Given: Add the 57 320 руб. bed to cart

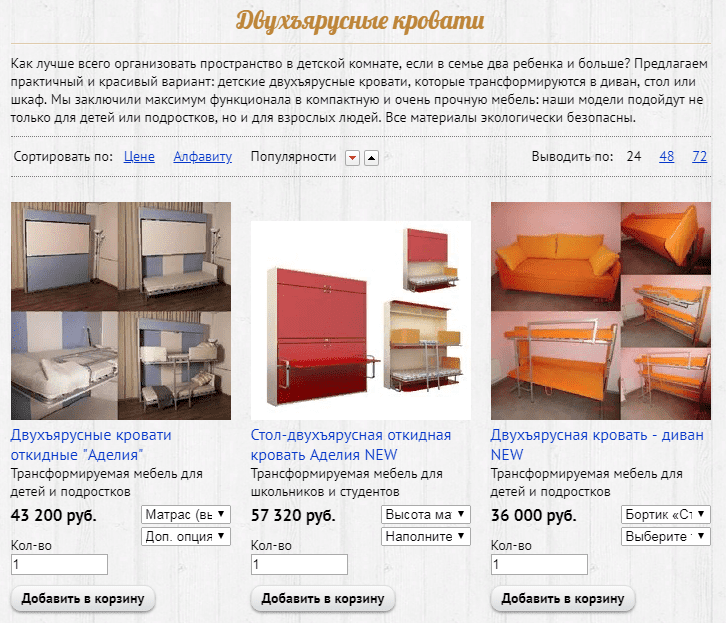Looking at the screenshot, I should [x=323, y=598].
